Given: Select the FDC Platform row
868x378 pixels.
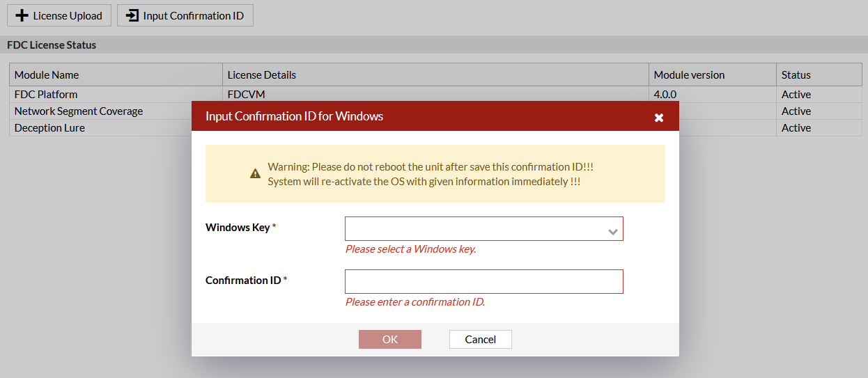Looking at the screenshot, I should point(46,95).
